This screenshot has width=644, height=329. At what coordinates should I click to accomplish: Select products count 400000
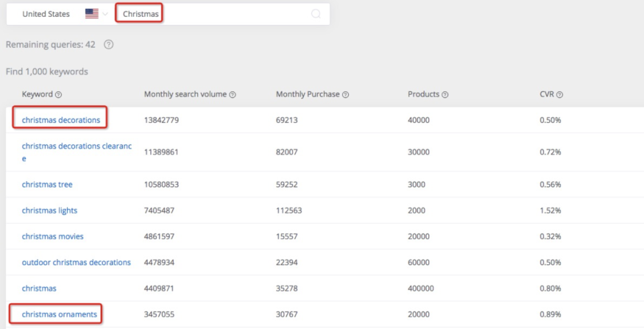(x=421, y=288)
